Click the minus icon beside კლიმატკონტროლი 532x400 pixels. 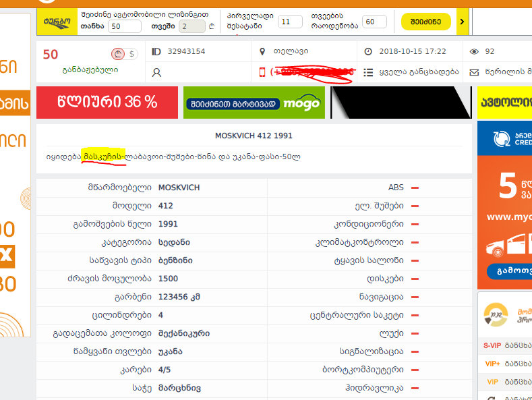415,242
